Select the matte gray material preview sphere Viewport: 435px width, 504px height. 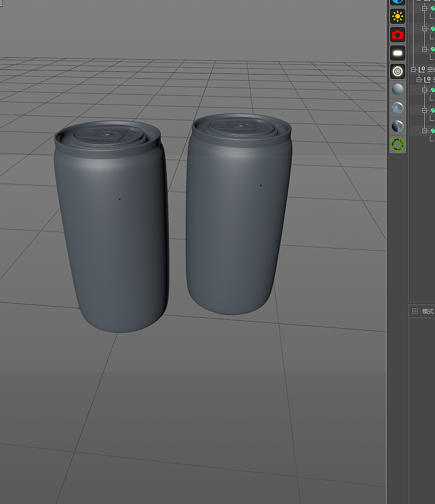coord(398,89)
